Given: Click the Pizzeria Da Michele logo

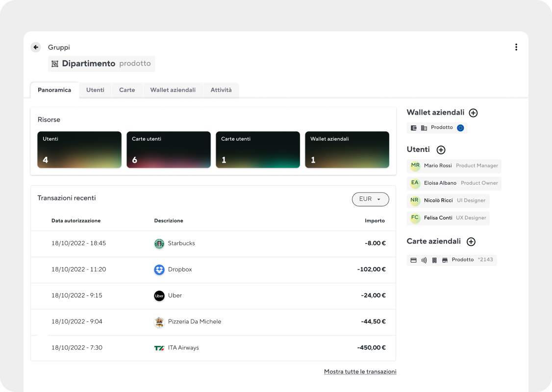Looking at the screenshot, I should pos(159,322).
